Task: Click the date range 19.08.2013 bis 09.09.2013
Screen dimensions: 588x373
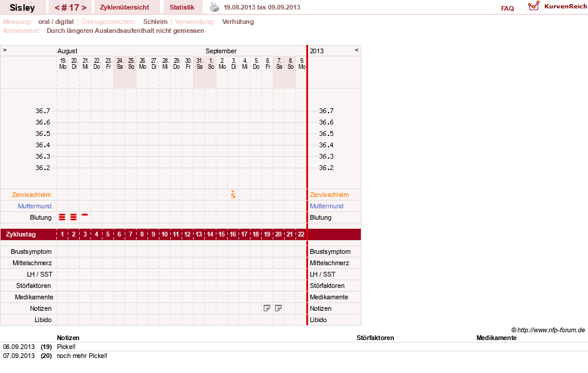Action: 262,7
